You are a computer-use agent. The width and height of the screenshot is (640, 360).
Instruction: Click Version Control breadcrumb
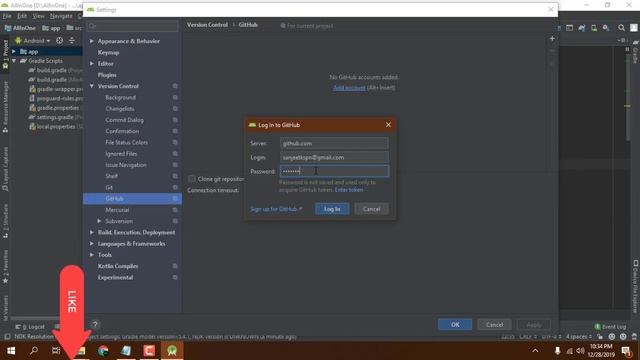(207, 25)
